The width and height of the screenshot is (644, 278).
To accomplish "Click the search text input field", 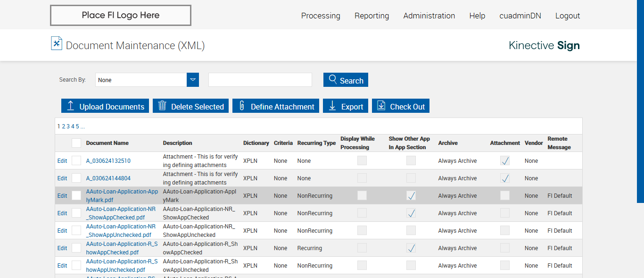I will coord(260,80).
